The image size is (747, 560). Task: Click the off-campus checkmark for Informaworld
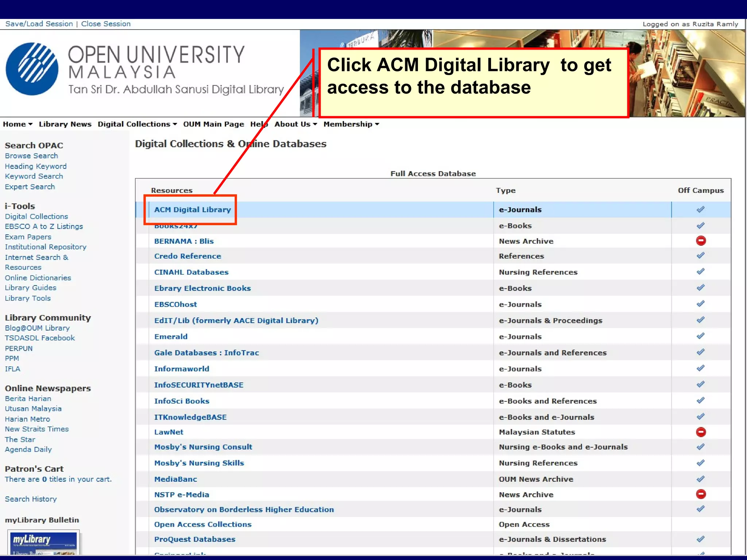[x=700, y=368]
